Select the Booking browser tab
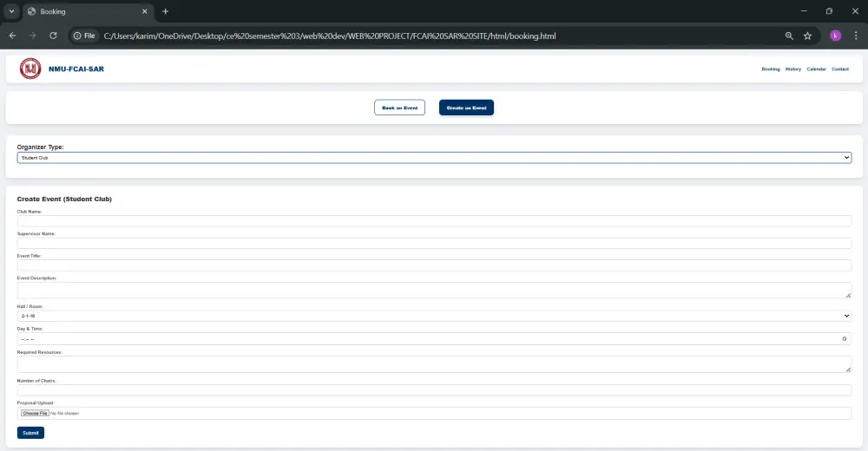Viewport: 868px width, 451px height. (x=87, y=11)
